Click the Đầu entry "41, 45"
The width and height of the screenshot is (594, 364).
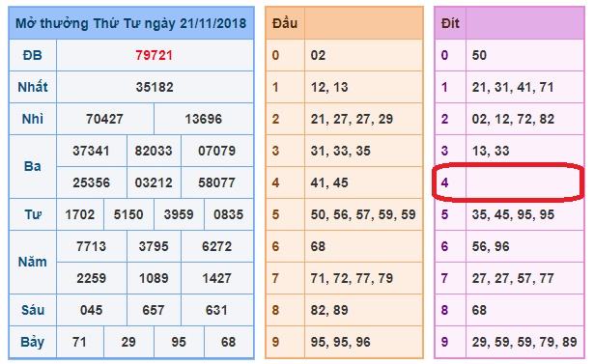click(329, 182)
